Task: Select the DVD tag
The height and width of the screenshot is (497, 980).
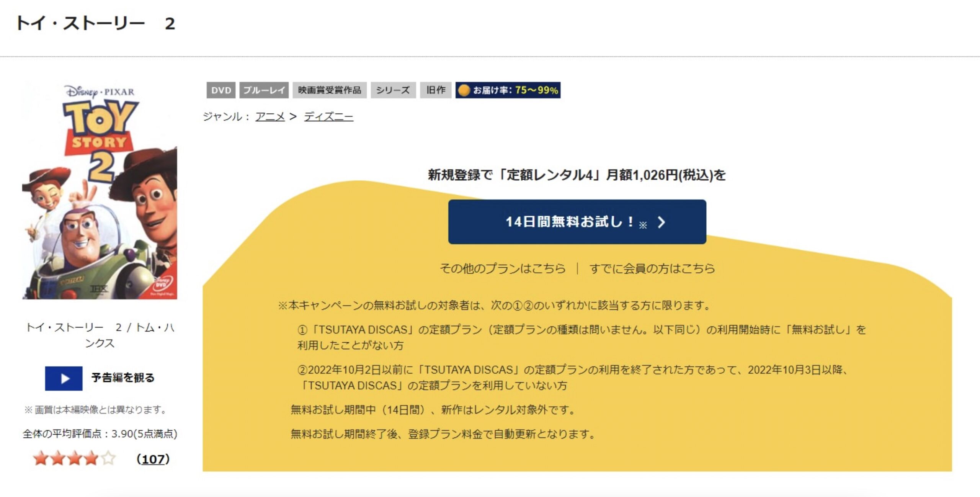Action: pyautogui.click(x=221, y=90)
